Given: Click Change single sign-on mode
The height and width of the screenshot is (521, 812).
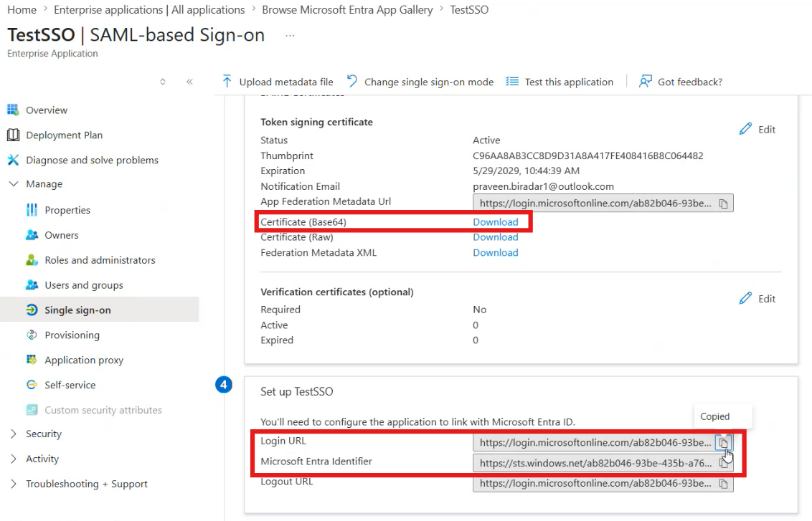Looking at the screenshot, I should coord(420,82).
